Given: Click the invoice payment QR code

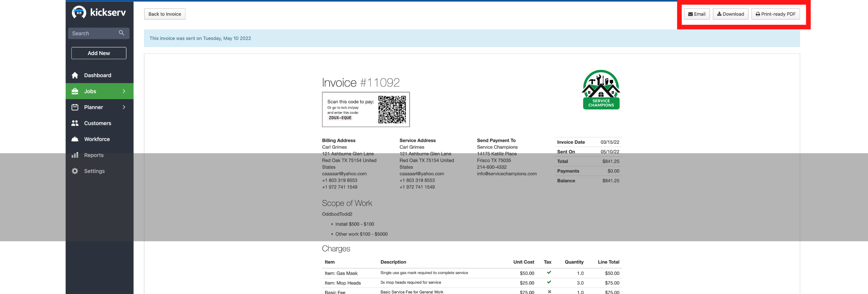Looking at the screenshot, I should tap(392, 110).
